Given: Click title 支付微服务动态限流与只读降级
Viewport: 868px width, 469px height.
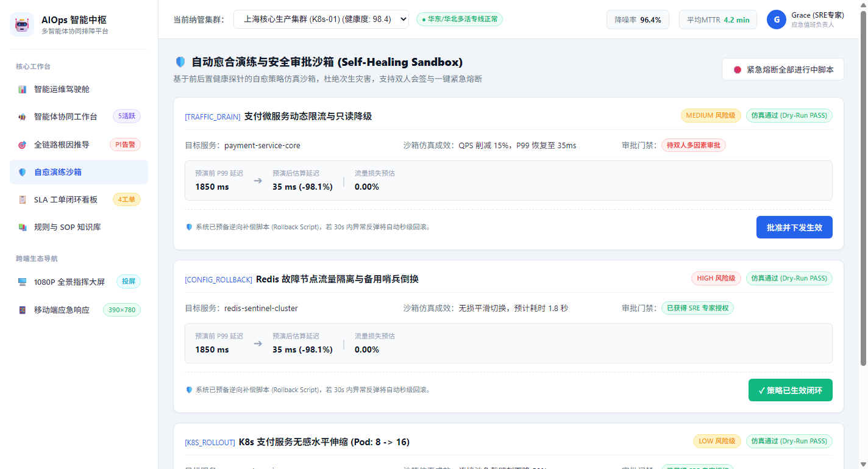Looking at the screenshot, I should coord(308,116).
